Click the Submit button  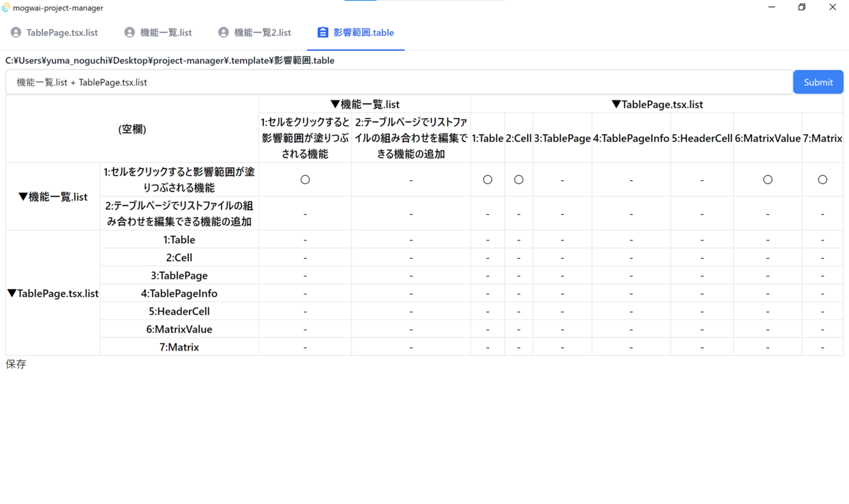point(818,82)
